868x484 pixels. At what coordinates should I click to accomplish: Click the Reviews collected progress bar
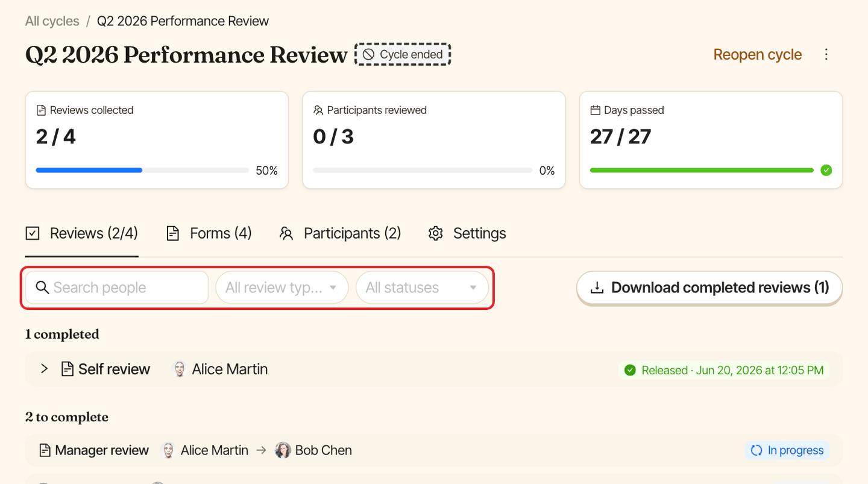(142, 171)
